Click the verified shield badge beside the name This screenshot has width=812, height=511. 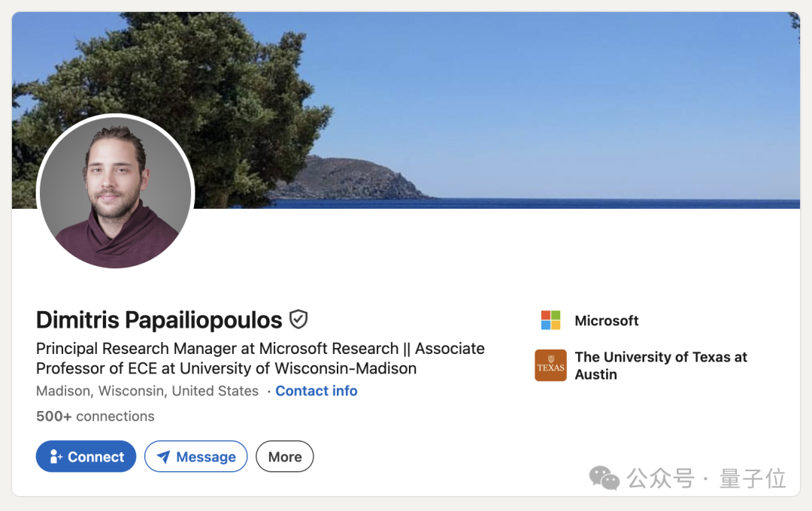(298, 319)
